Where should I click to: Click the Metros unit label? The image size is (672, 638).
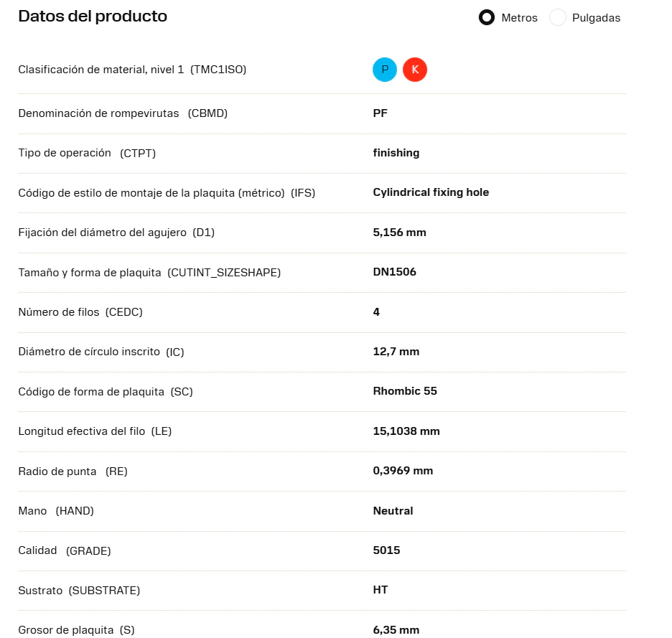pyautogui.click(x=519, y=18)
